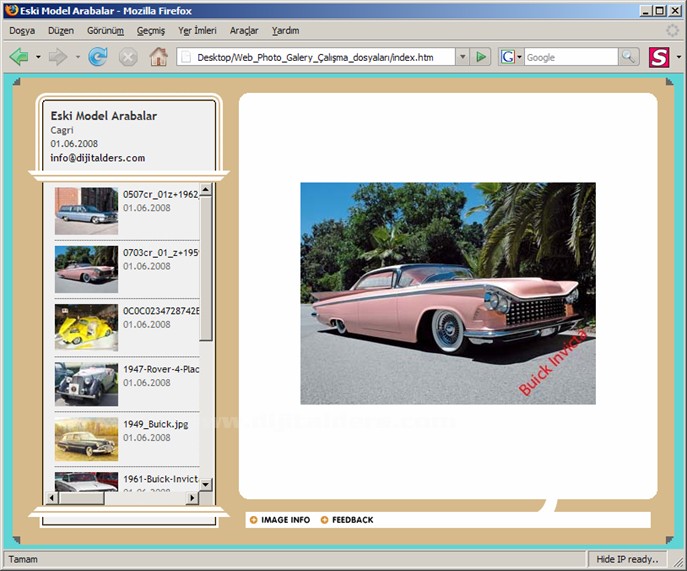Click the green Go arrow button
This screenshot has height=571, width=687.
(x=481, y=57)
